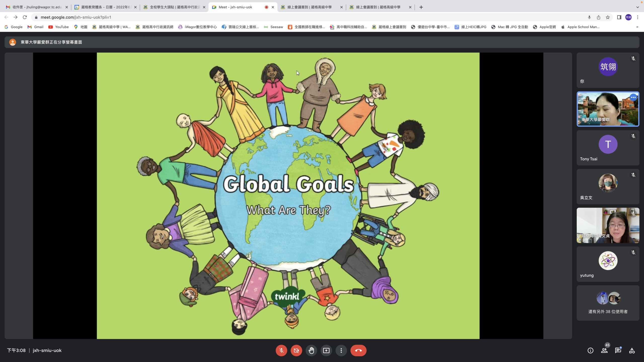Click the 38 other users tile

click(x=608, y=303)
